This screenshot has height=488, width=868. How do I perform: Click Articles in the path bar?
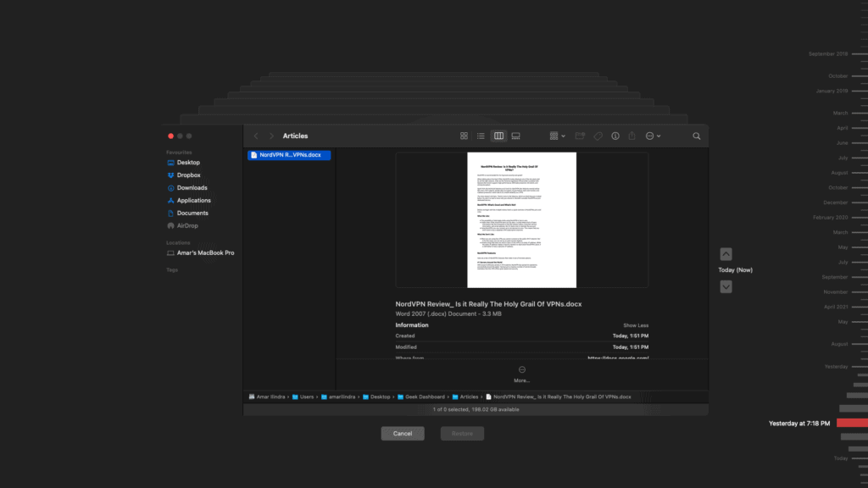coord(465,396)
